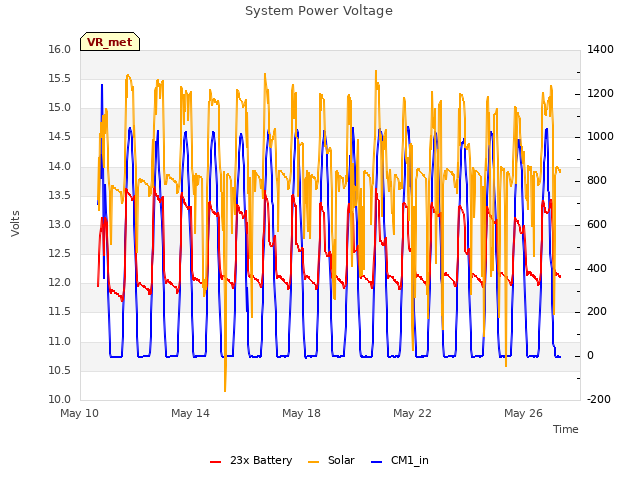Click the 15.0 left axis tick label
Viewport: 640px width, 480px height.
[x=60, y=108]
